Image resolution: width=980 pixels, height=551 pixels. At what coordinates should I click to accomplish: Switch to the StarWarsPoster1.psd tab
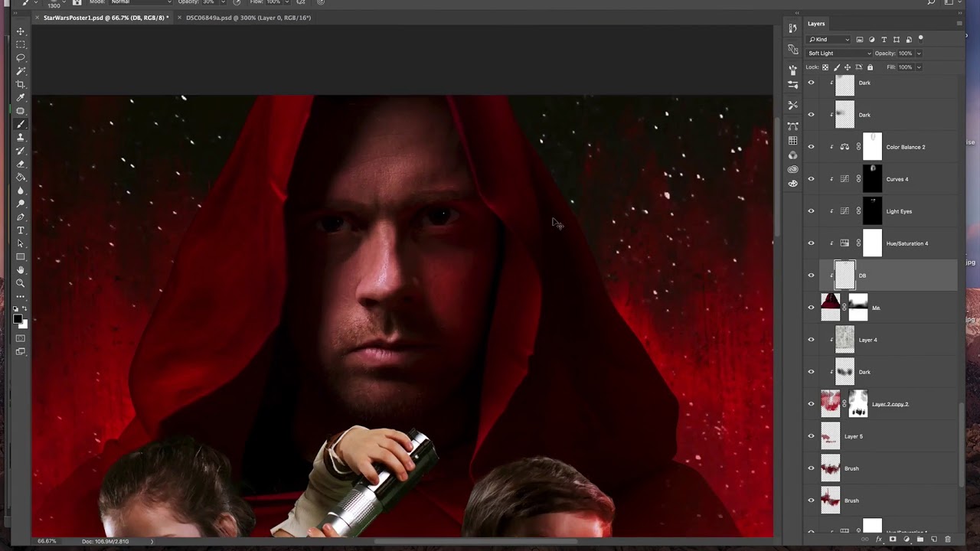(104, 18)
